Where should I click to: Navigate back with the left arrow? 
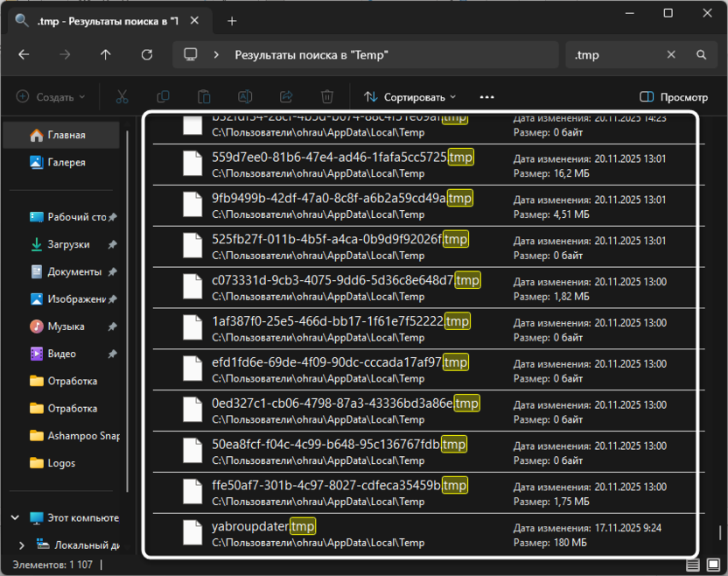tap(24, 54)
